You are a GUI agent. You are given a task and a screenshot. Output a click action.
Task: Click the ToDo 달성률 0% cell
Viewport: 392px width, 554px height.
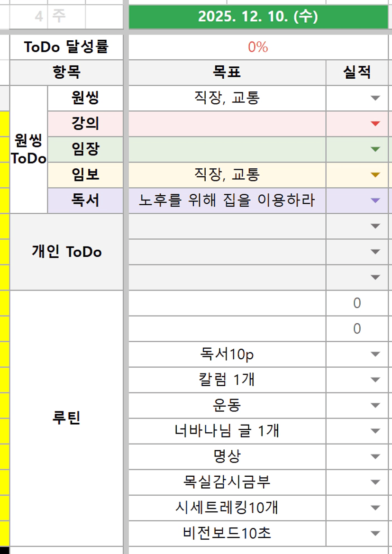258,47
